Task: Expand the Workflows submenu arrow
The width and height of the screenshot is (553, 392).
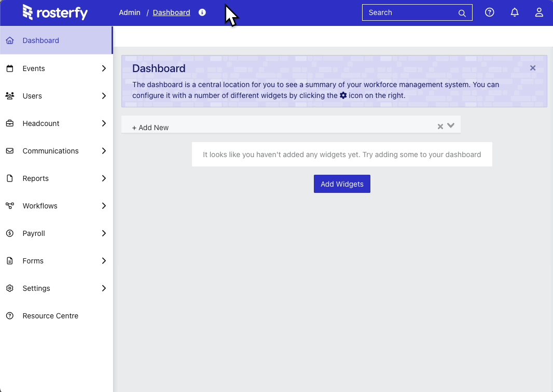Action: click(x=104, y=206)
